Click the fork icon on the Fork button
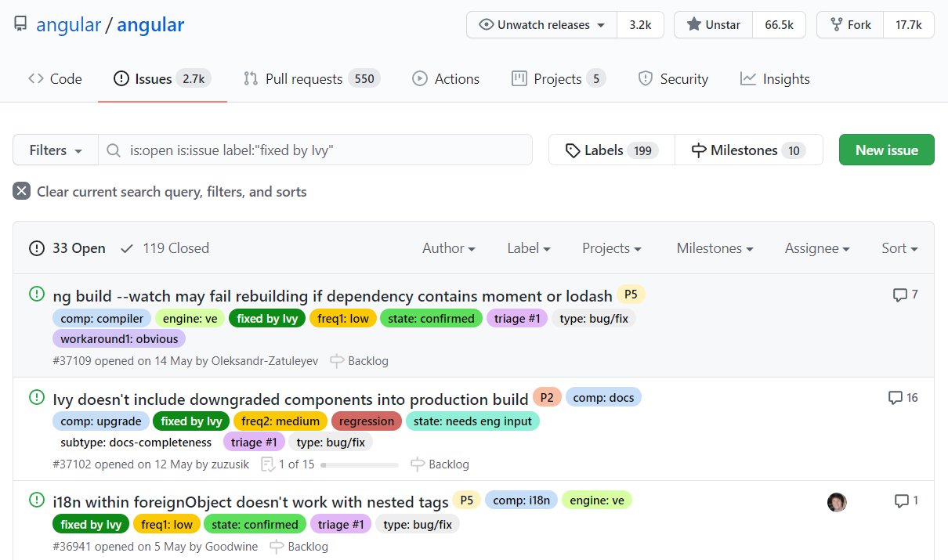 (836, 25)
